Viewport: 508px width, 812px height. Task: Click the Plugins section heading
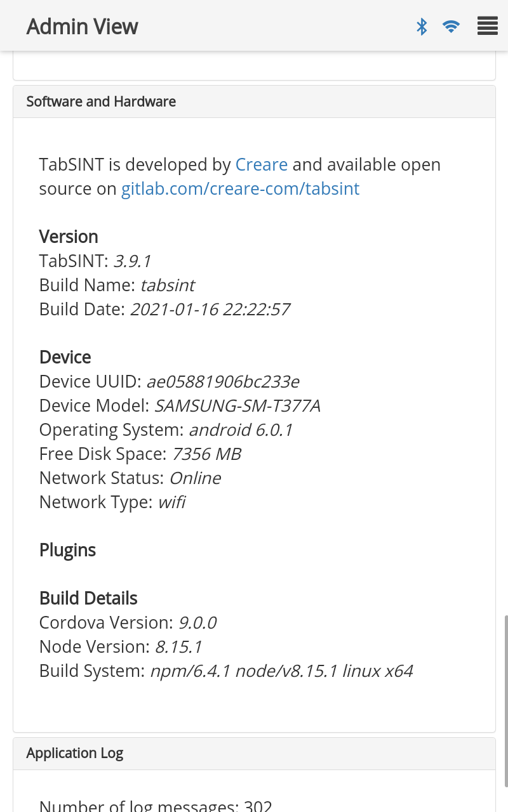pos(67,550)
